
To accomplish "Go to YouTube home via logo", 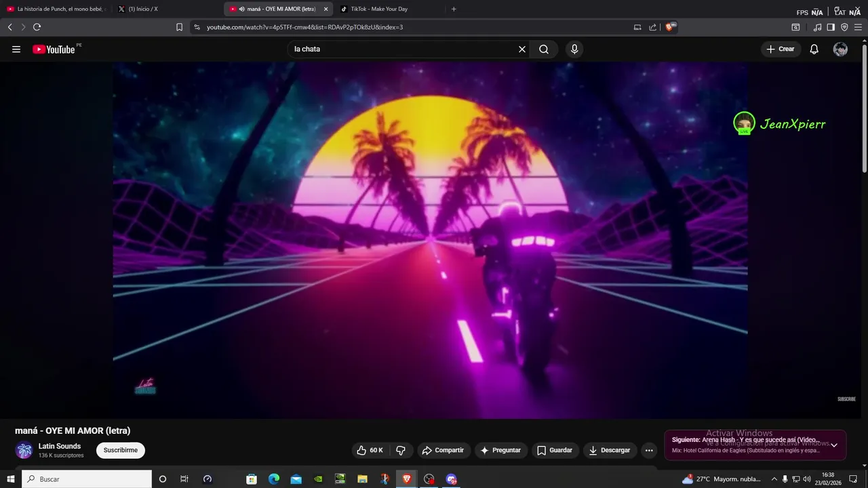I will pos(54,49).
